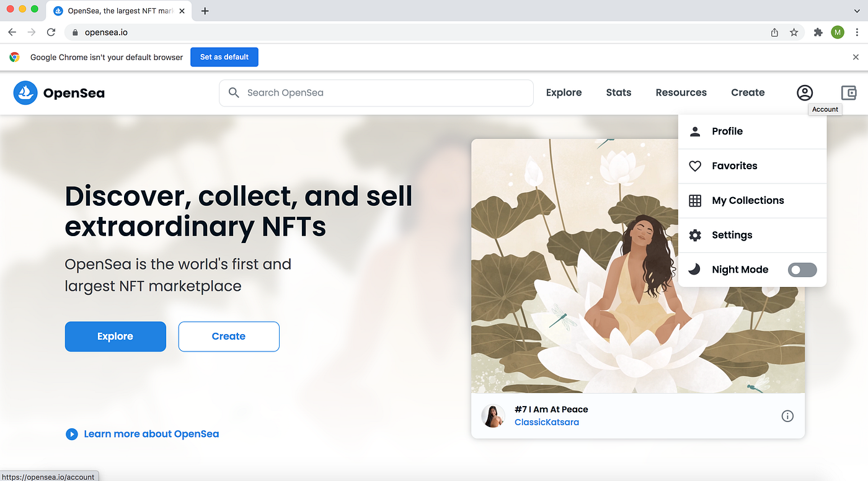Image resolution: width=868 pixels, height=481 pixels.
Task: Open the green M Chrome profile avatar
Action: [838, 32]
